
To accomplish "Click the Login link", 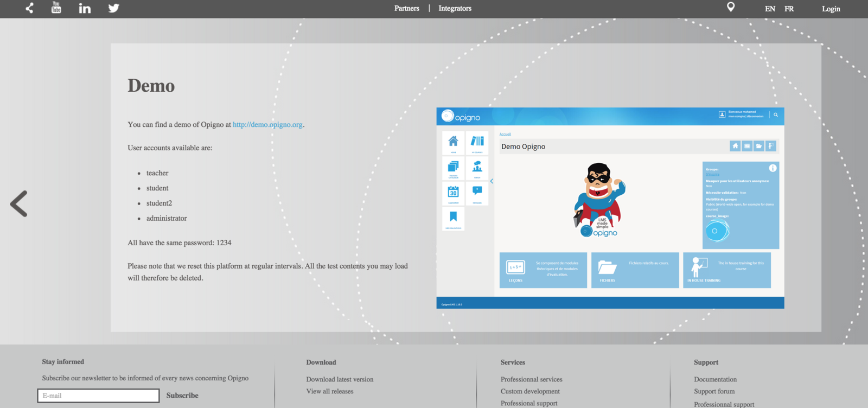I will tap(831, 9).
